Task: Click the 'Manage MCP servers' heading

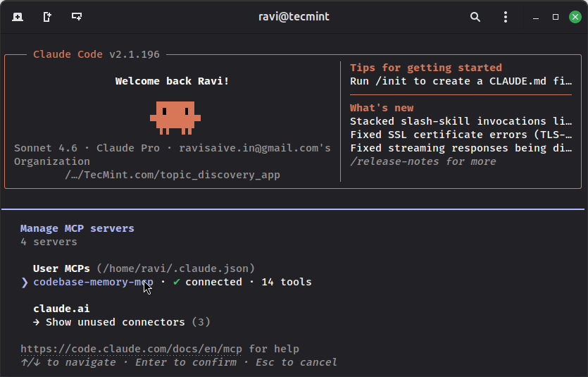Action: pos(77,228)
